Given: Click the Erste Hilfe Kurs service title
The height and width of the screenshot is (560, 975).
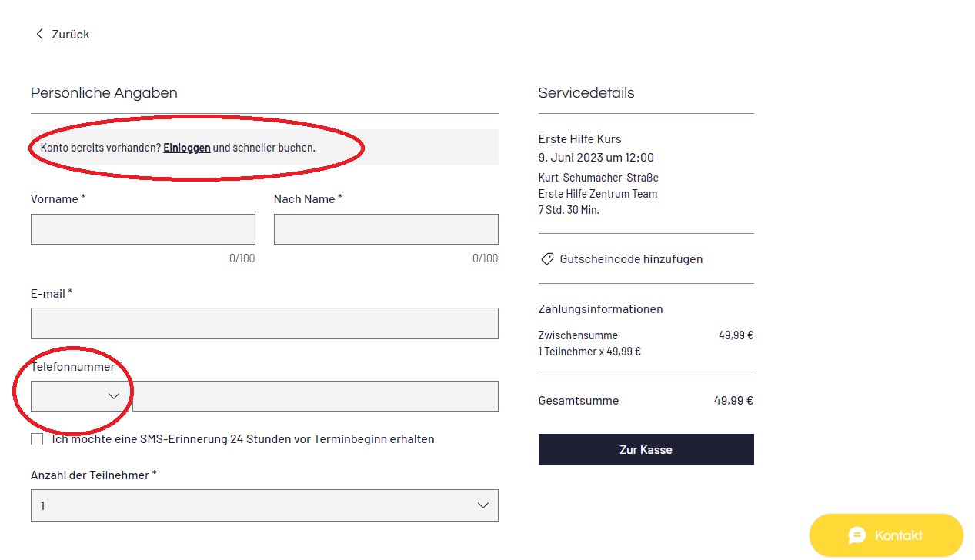Looking at the screenshot, I should (580, 139).
